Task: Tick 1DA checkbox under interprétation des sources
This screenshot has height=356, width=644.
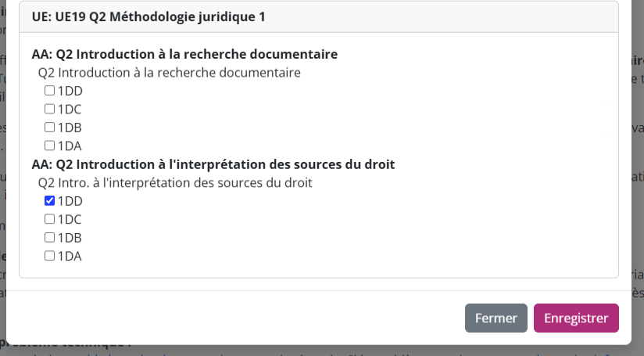Action: point(49,256)
